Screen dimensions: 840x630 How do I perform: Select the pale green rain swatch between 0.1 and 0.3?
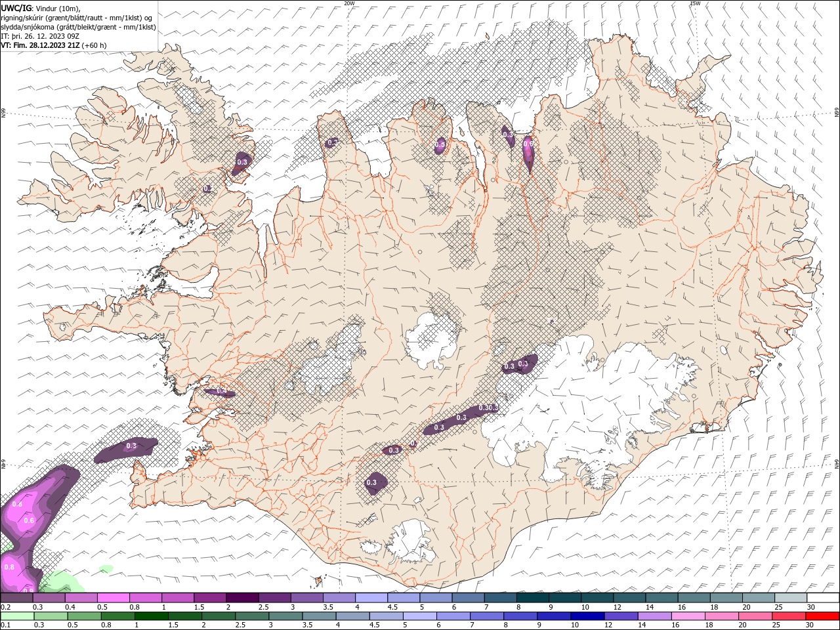click(16, 616)
